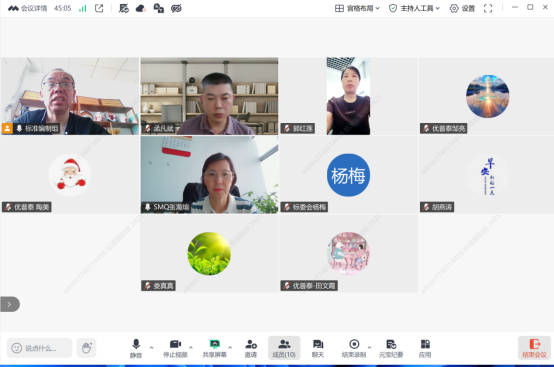Open the 会议详情 meeting details

tap(34, 8)
